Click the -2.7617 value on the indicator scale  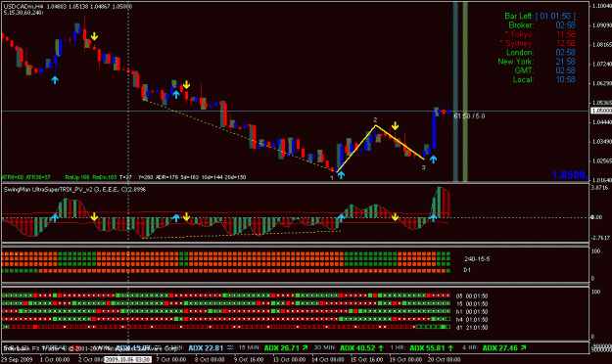point(599,238)
